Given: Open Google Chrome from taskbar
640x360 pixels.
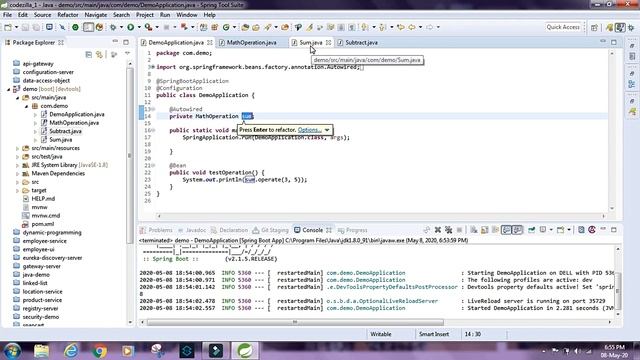Looking at the screenshot, I should [99, 351].
